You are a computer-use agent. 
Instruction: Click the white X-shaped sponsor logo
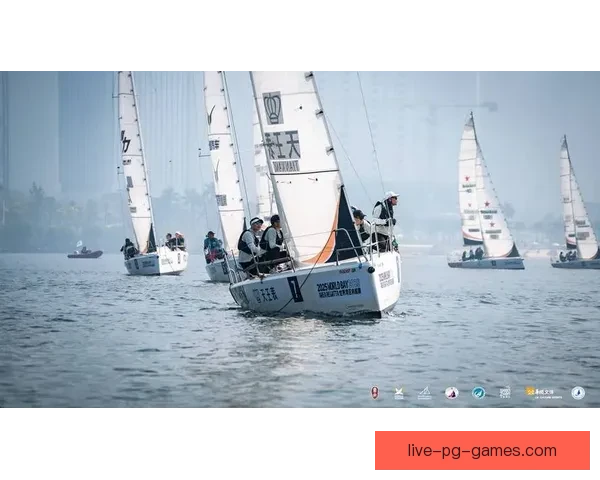coord(399,393)
